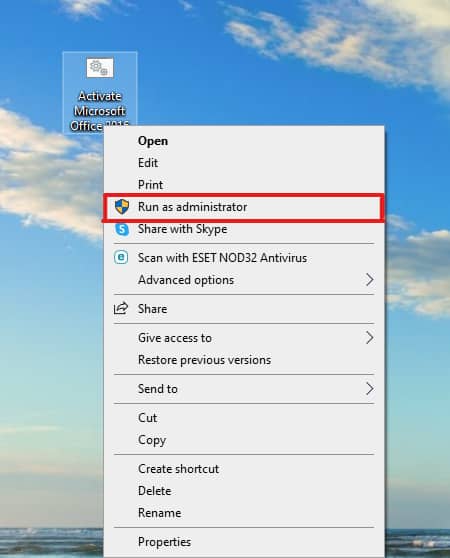The width and height of the screenshot is (450, 558).
Task: Choose Open from the context menu
Action: click(x=244, y=141)
